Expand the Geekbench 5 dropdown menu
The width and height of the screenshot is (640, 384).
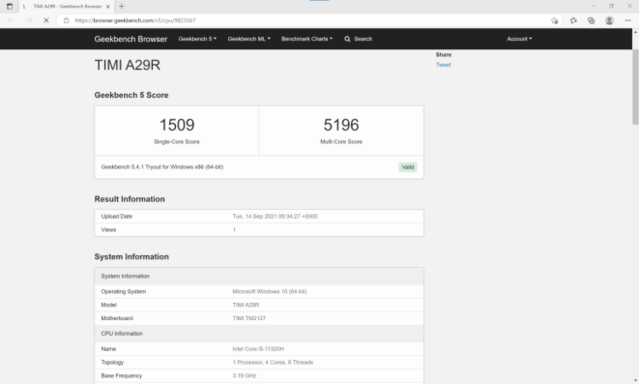pyautogui.click(x=197, y=39)
